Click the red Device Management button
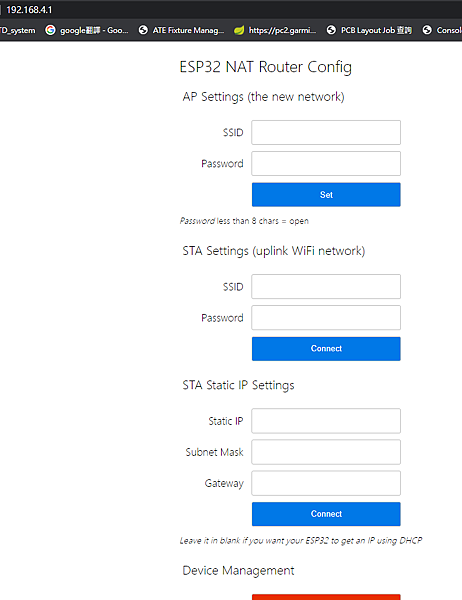This screenshot has width=462, height=600. pyautogui.click(x=326, y=597)
